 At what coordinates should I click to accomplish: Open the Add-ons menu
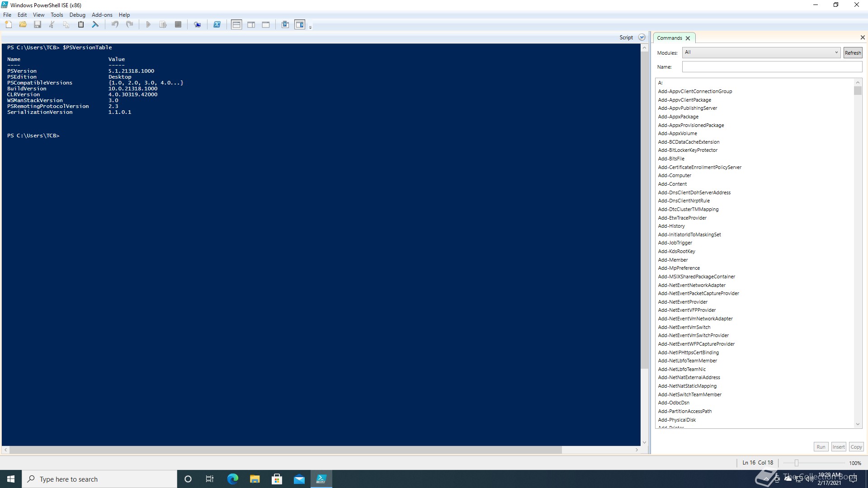[x=102, y=14]
